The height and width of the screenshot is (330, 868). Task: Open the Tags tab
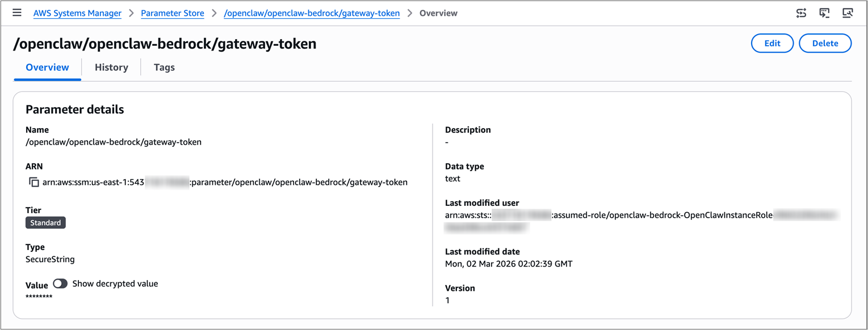[x=164, y=67]
